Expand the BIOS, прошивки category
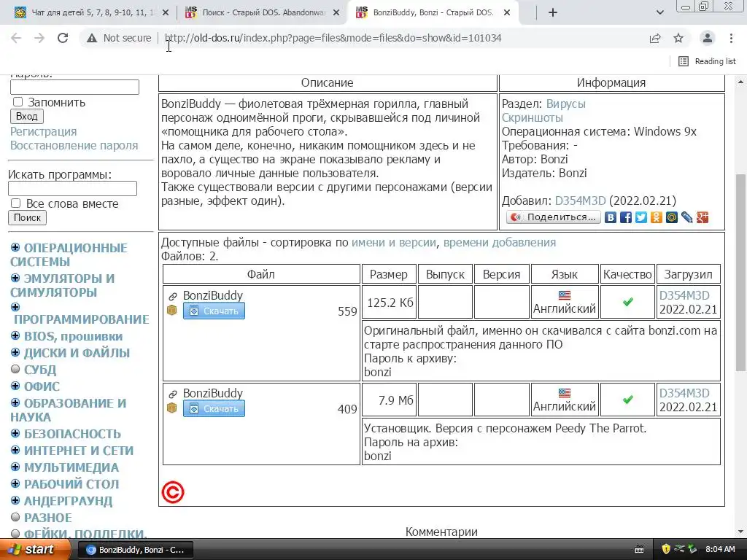The image size is (747, 560). 15,335
